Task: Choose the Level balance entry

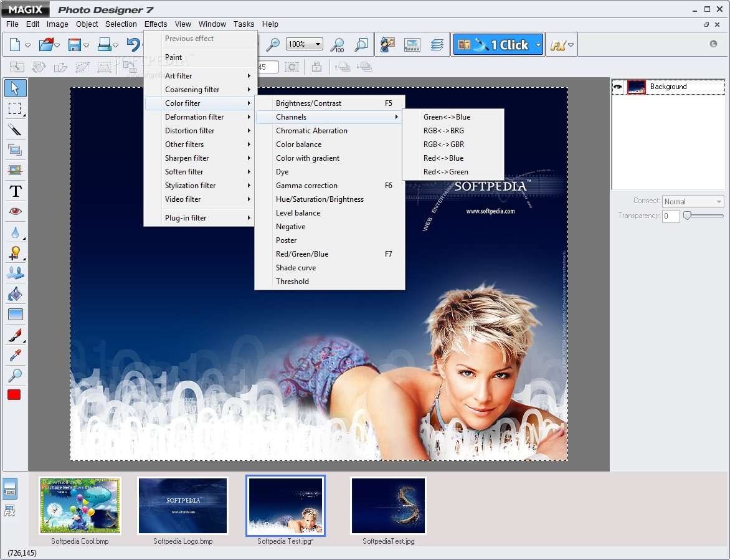Action: [329, 213]
